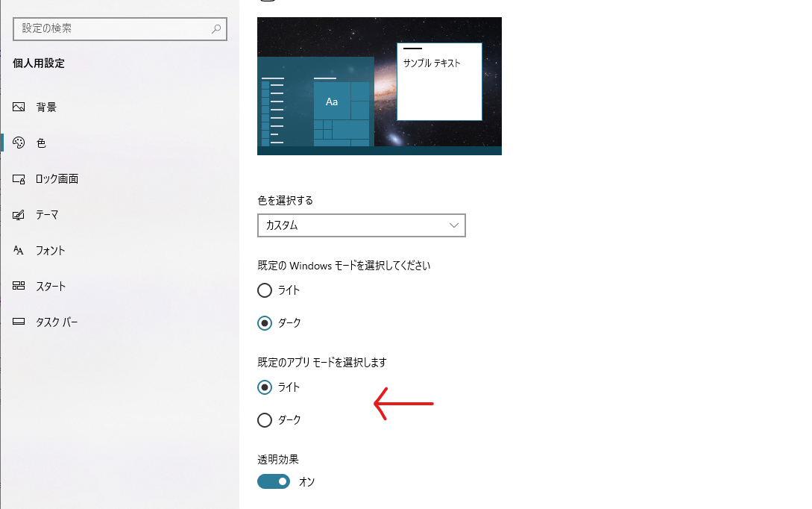812x509 pixels.
Task: Select ダーク as the default Windows mode
Action: click(x=265, y=323)
